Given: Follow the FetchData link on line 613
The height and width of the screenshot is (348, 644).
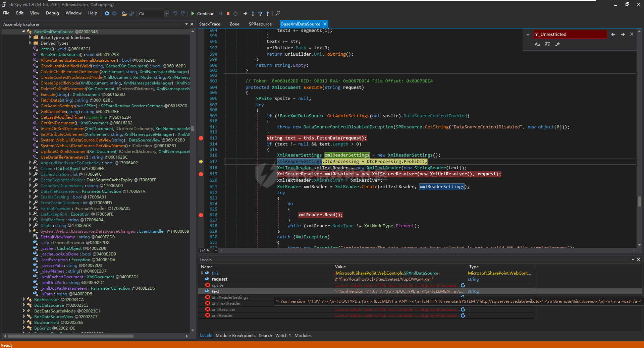Looking at the screenshot, I should coord(329,138).
